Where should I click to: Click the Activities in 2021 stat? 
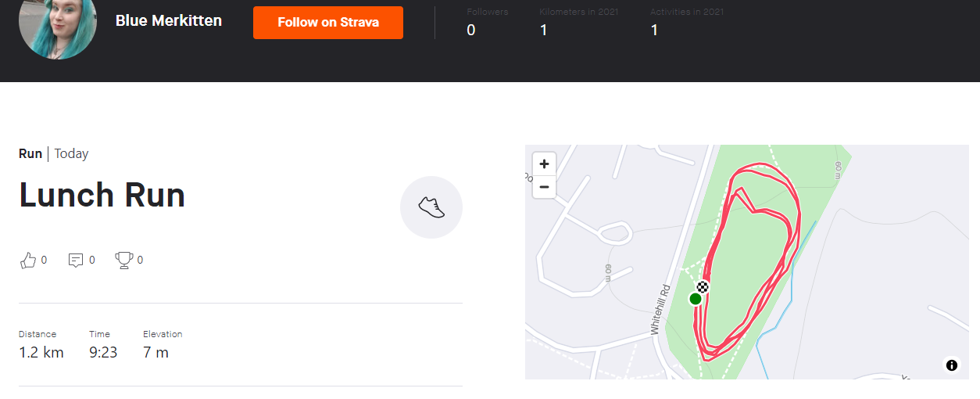654,31
